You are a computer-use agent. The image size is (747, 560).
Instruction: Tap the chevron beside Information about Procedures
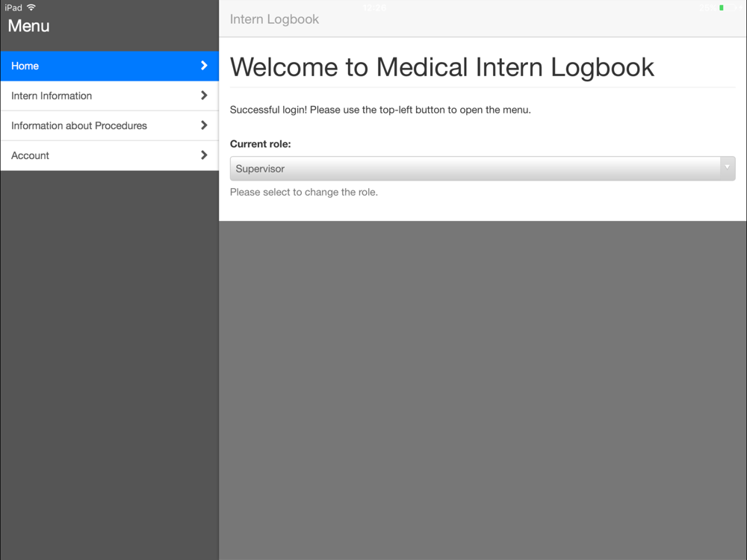tap(204, 125)
